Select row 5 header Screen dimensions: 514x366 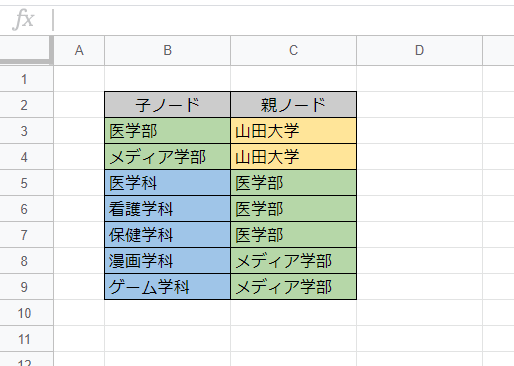[x=26, y=183]
